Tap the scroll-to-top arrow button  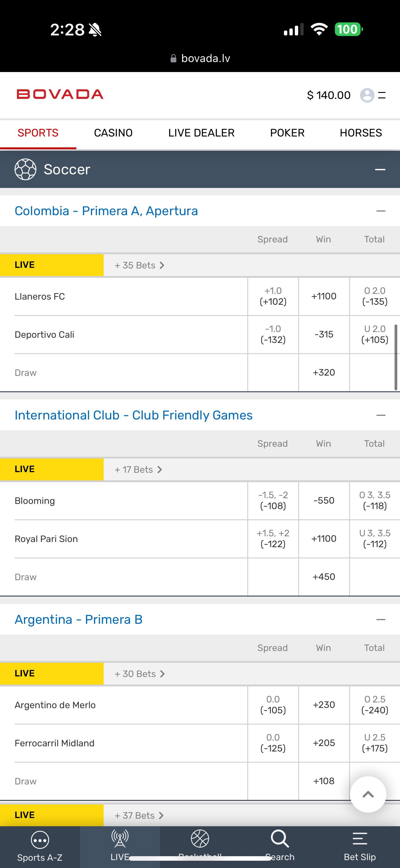(368, 794)
